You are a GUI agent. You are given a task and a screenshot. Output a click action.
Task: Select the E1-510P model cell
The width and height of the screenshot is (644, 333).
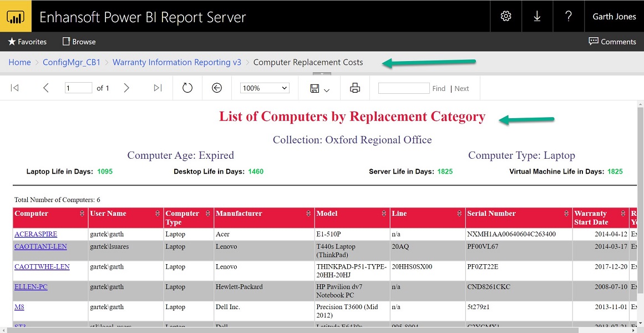coord(352,234)
